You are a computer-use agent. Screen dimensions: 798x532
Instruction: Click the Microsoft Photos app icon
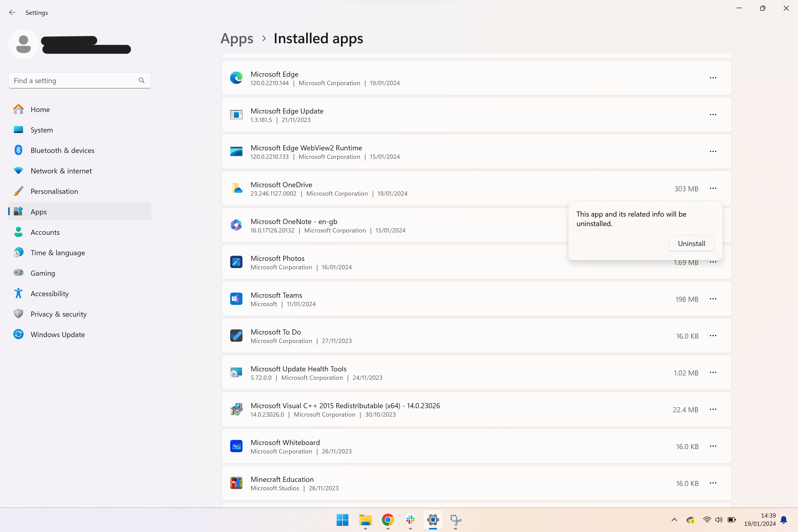(x=236, y=262)
